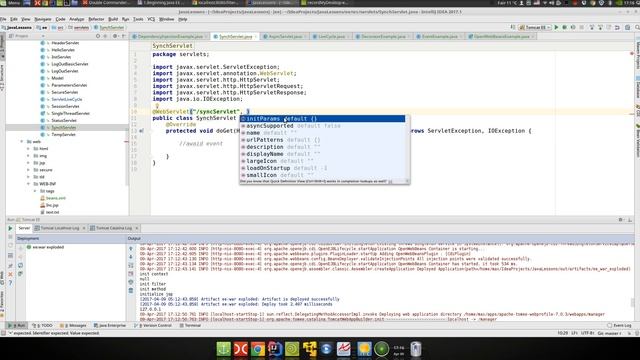Expand the img folder node
The width and height of the screenshot is (640, 360).
(28, 156)
